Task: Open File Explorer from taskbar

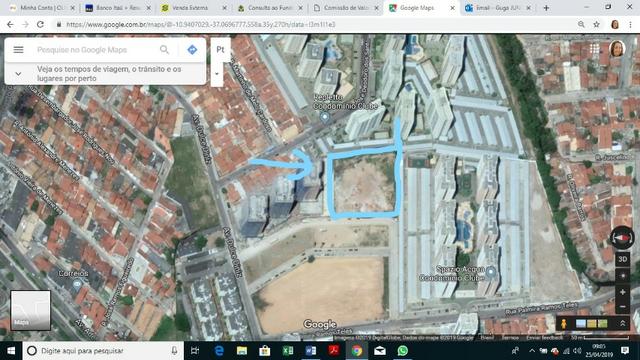Action: [x=242, y=351]
